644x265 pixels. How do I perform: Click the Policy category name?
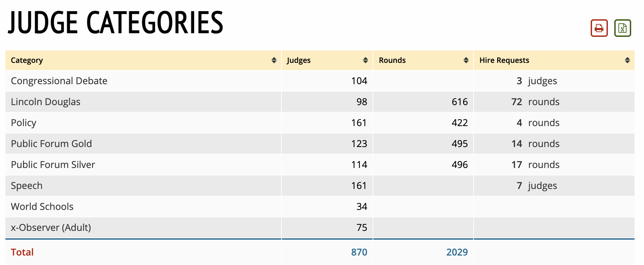pos(23,123)
